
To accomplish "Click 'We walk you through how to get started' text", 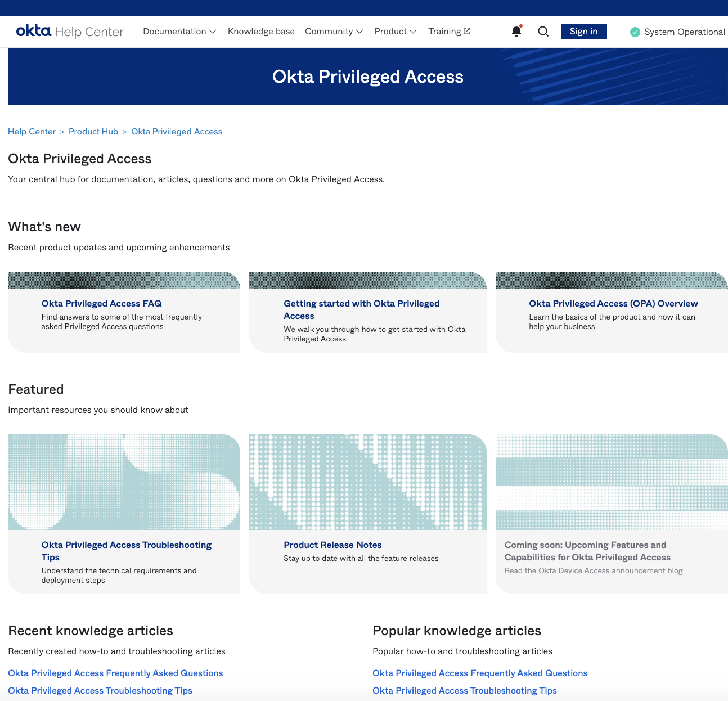I will pos(375,334).
